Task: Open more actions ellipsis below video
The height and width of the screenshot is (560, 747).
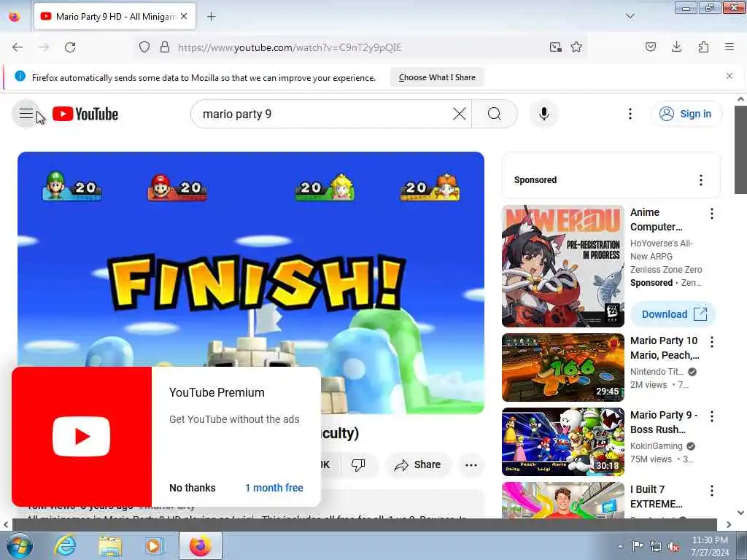Action: (471, 464)
